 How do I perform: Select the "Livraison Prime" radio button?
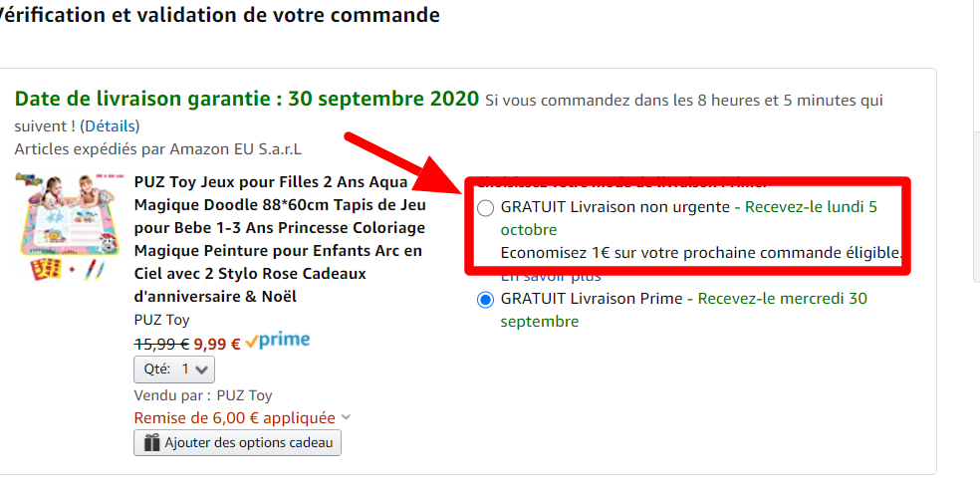click(x=485, y=300)
